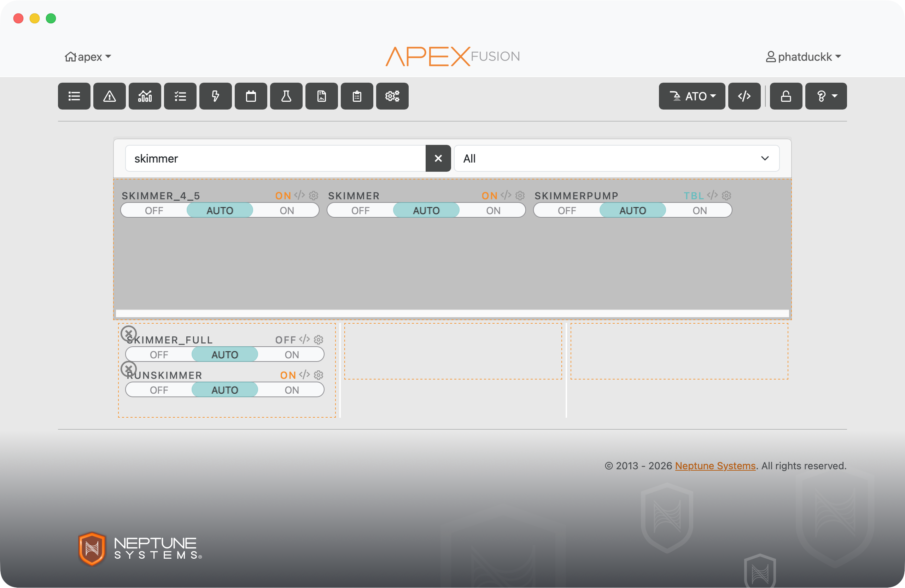This screenshot has height=588, width=905.
Task: Open SKIMMERPUMP code editor icon
Action: (x=713, y=195)
